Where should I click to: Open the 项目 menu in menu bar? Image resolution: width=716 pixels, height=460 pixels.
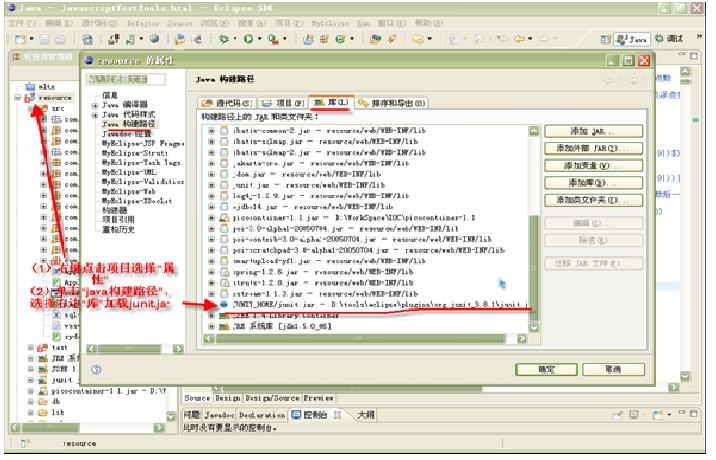(289, 23)
